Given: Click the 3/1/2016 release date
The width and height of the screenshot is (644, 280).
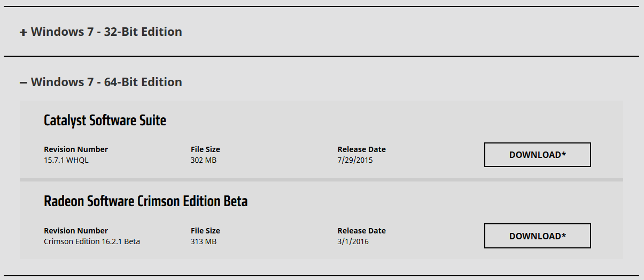Looking at the screenshot, I should click(353, 241).
